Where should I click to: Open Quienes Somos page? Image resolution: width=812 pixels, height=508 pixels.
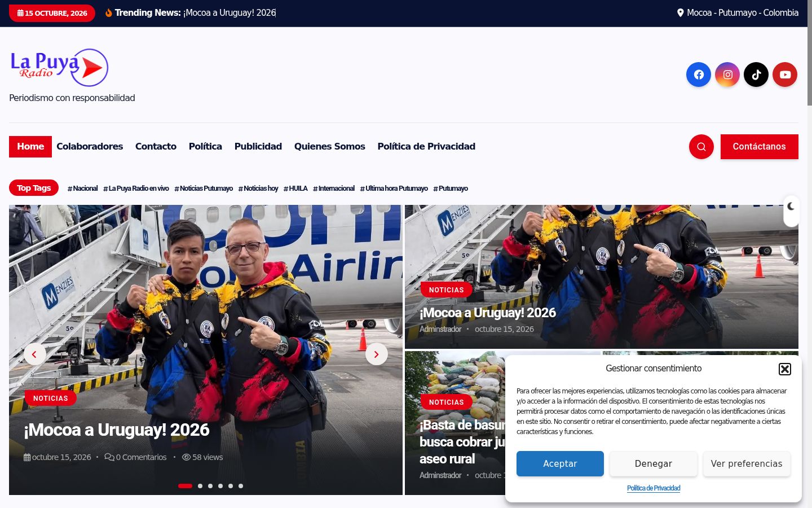point(330,147)
